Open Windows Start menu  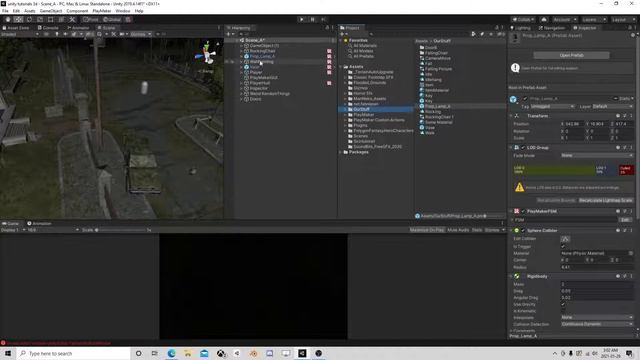[x=8, y=353]
